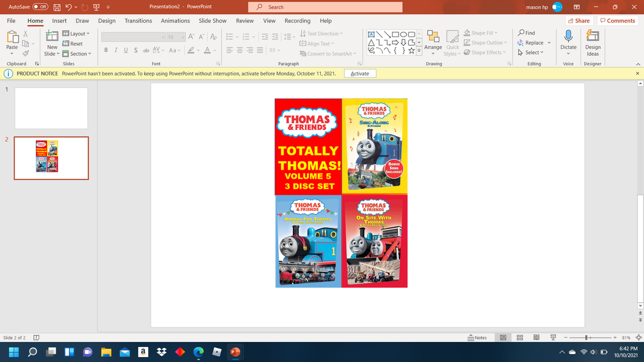
Task: Click the zoom slider handle
Action: [587, 337]
